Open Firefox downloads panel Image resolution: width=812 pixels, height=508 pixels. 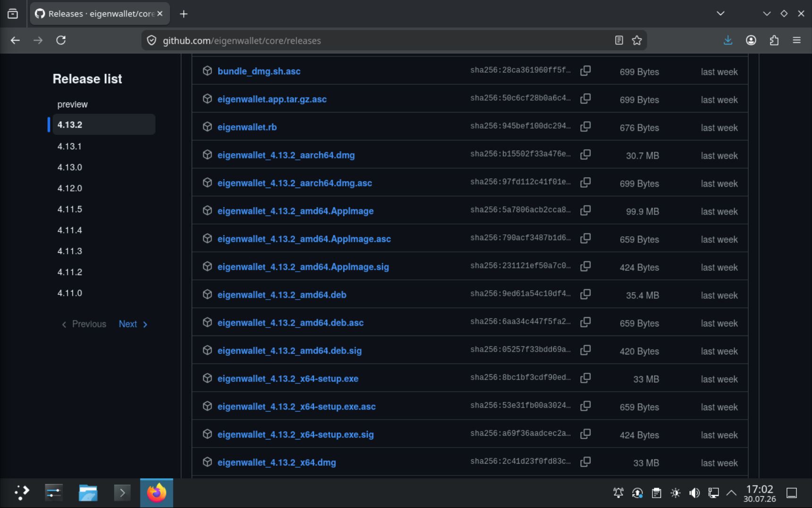[x=728, y=40]
